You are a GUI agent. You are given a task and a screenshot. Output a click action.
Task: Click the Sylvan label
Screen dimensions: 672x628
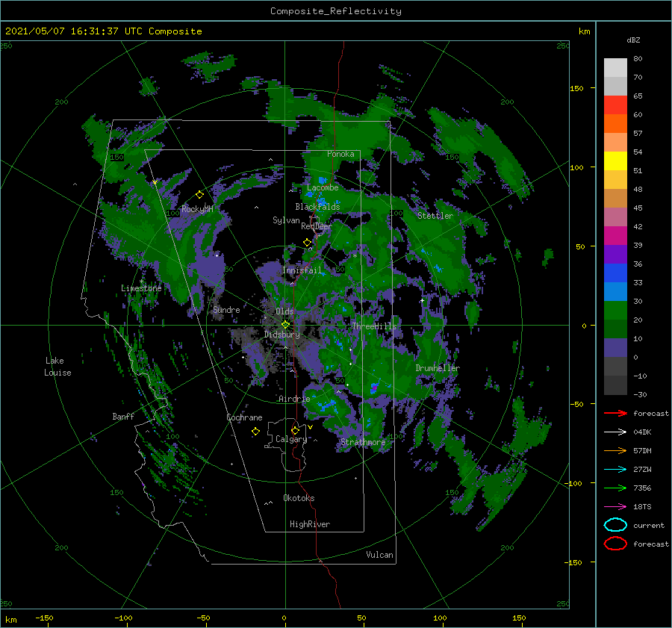[286, 220]
